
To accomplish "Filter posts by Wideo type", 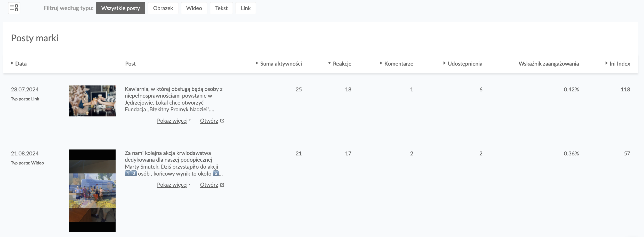I will click(x=194, y=8).
